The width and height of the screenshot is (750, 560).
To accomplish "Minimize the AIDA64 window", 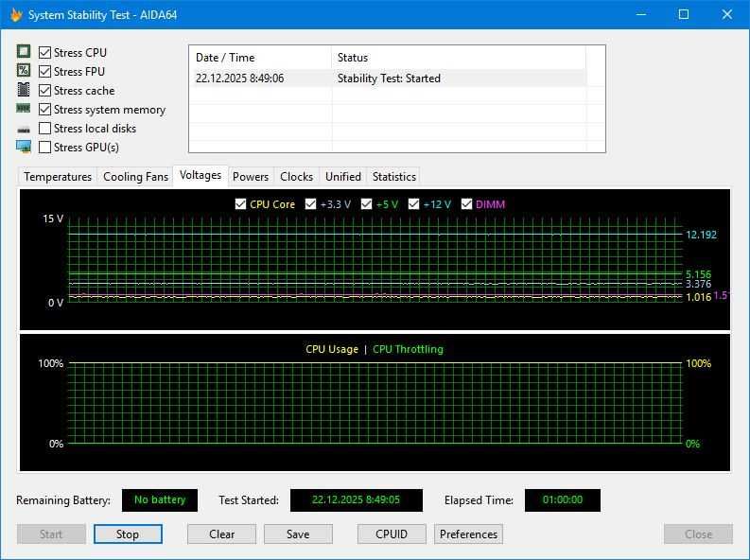I will pyautogui.click(x=641, y=14).
